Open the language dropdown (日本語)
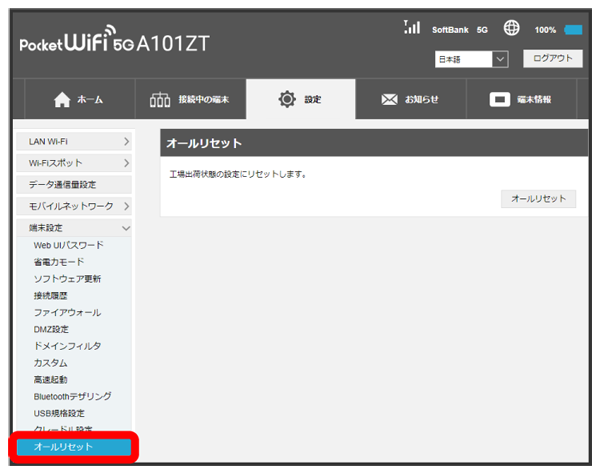The width and height of the screenshot is (600, 473). 472,59
